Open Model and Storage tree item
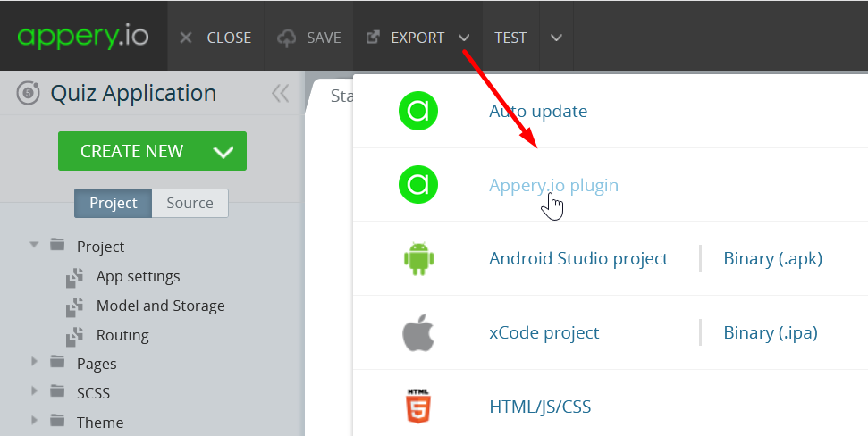 click(161, 306)
